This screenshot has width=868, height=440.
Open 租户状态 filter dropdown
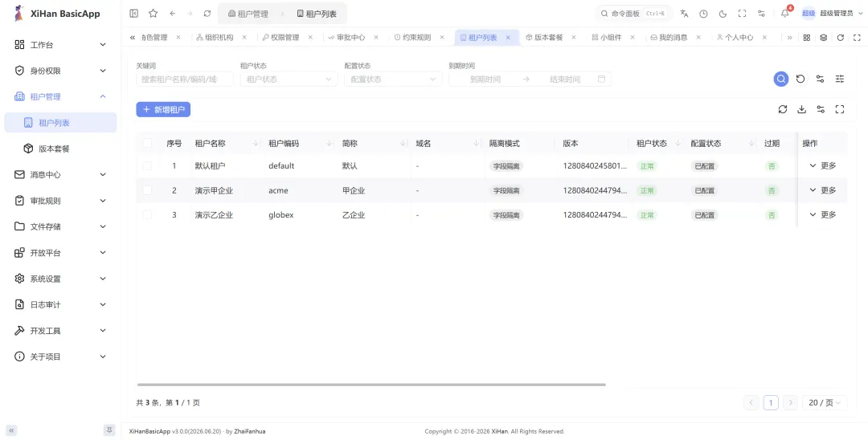(289, 79)
